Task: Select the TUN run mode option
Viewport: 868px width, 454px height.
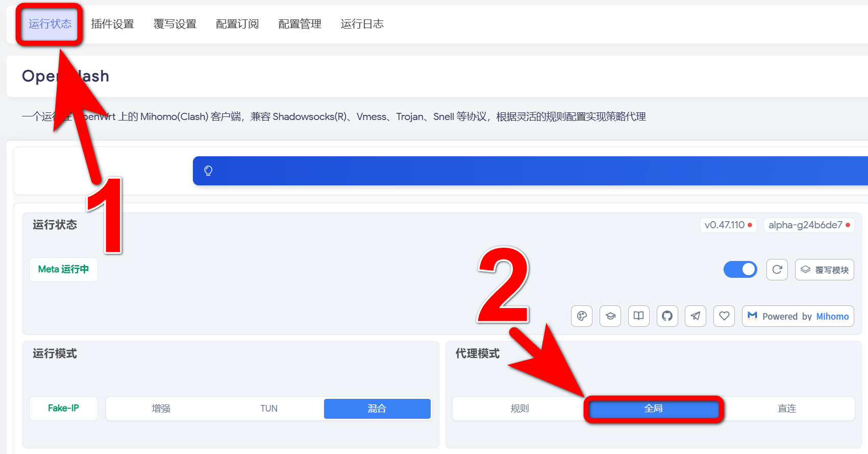Action: pos(269,409)
